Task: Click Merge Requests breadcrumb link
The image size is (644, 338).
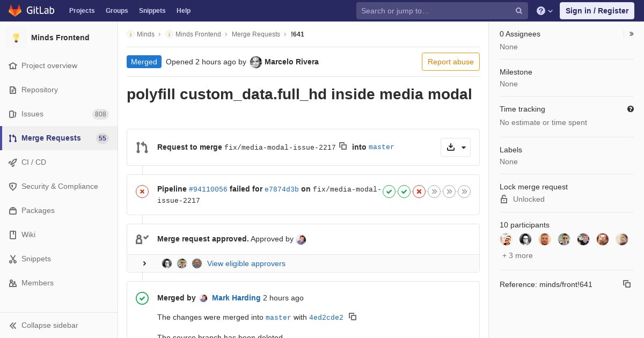Action: pos(256,34)
